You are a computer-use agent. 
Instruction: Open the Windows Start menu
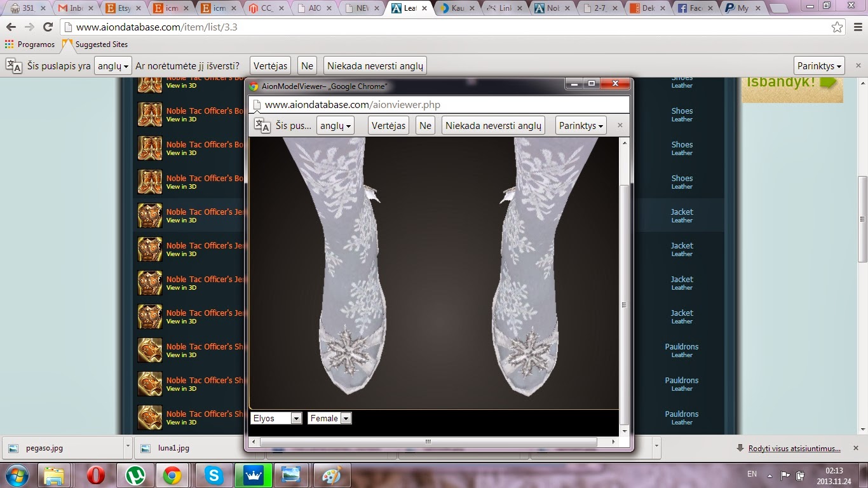point(16,475)
